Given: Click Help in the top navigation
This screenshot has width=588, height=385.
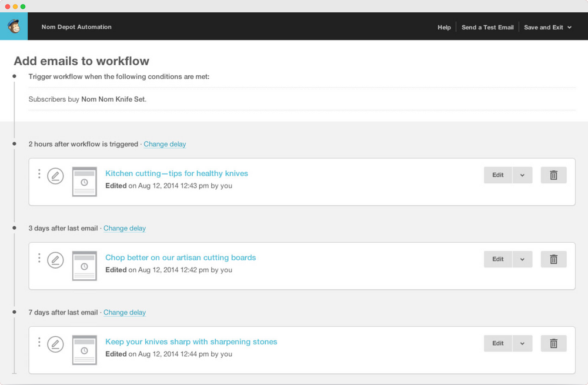Looking at the screenshot, I should coord(444,27).
